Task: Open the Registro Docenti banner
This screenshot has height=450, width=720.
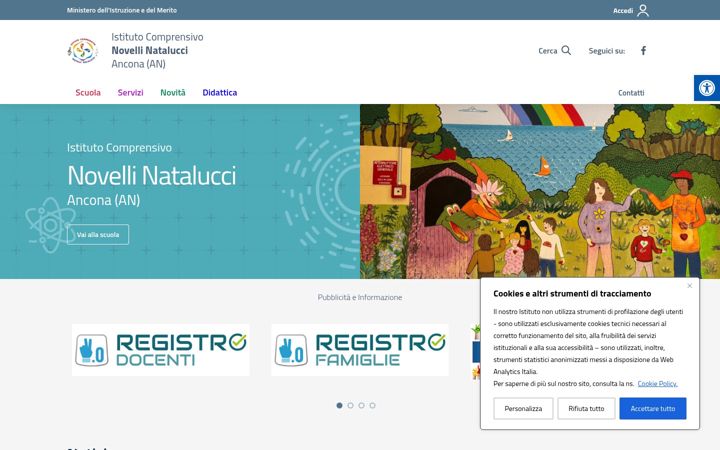Action: (x=161, y=350)
